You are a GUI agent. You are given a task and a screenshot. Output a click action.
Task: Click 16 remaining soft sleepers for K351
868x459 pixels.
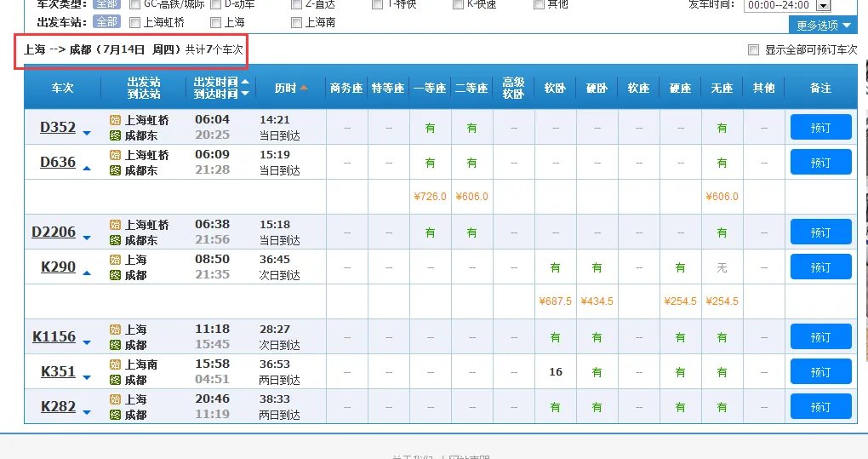556,371
